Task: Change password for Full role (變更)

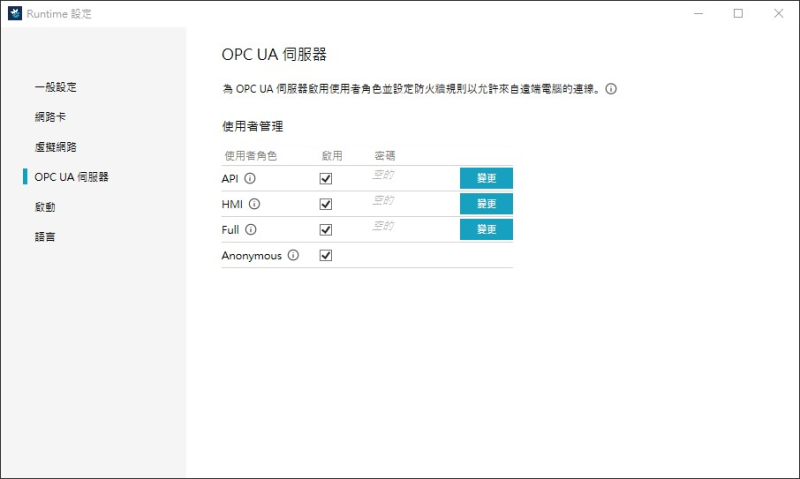Action: click(x=486, y=229)
